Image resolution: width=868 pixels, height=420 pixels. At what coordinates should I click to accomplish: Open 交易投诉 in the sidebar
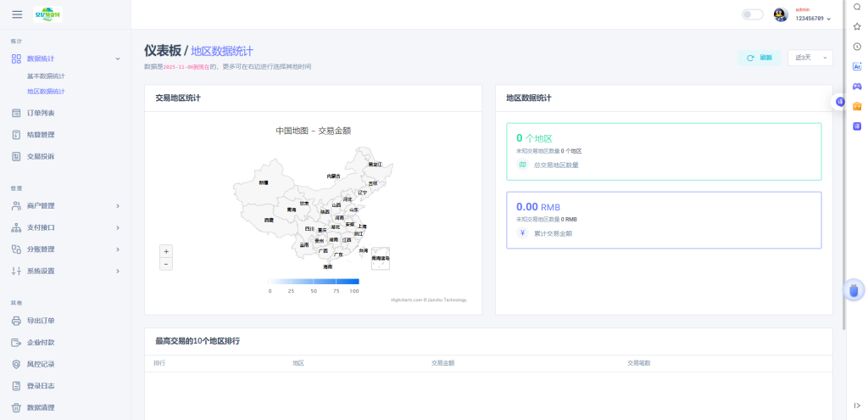(x=41, y=156)
